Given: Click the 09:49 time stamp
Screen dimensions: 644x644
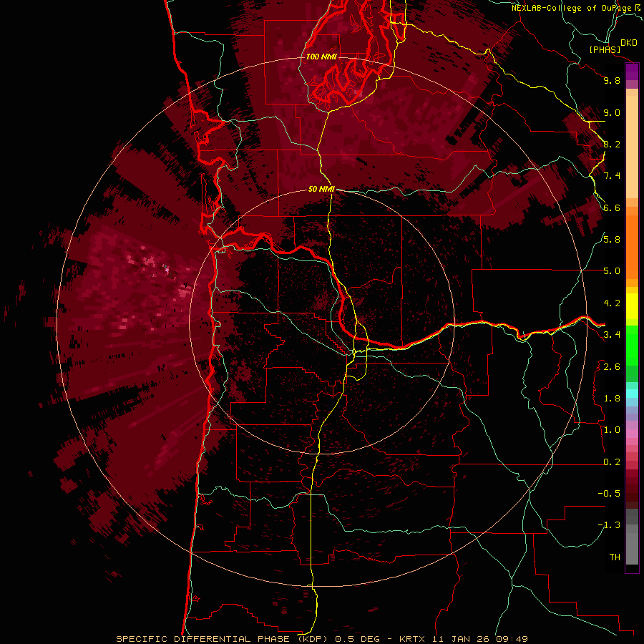Looking at the screenshot, I should (x=512, y=639).
